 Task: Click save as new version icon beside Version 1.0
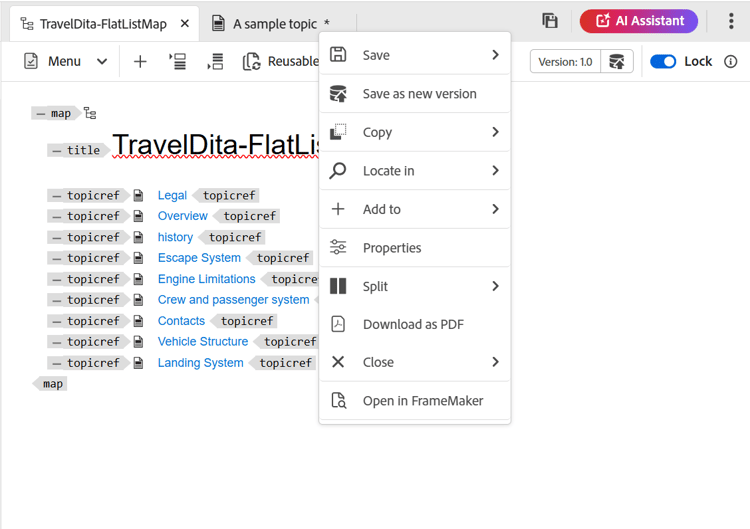[617, 62]
